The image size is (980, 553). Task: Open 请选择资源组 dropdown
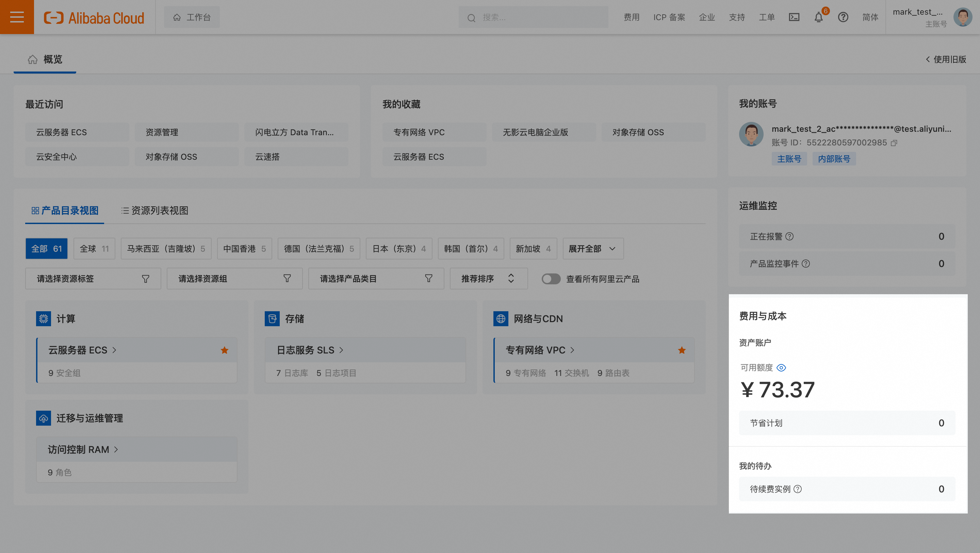click(235, 279)
